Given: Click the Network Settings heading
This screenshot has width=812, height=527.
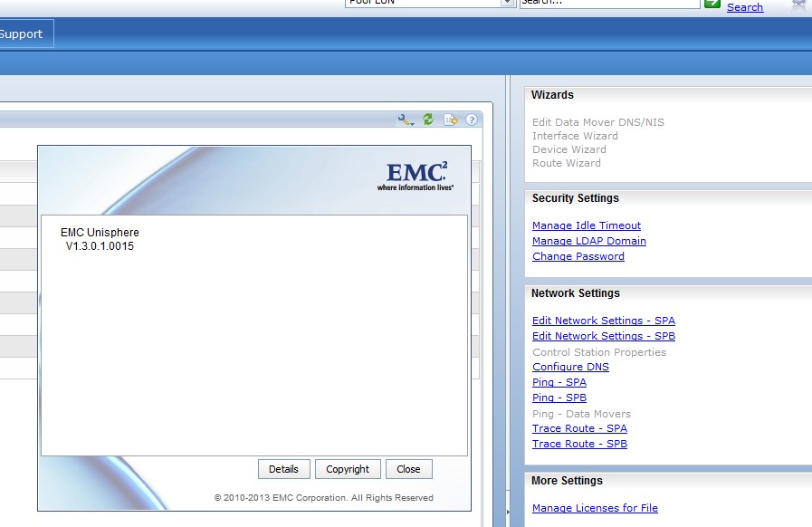Looking at the screenshot, I should click(x=575, y=293).
